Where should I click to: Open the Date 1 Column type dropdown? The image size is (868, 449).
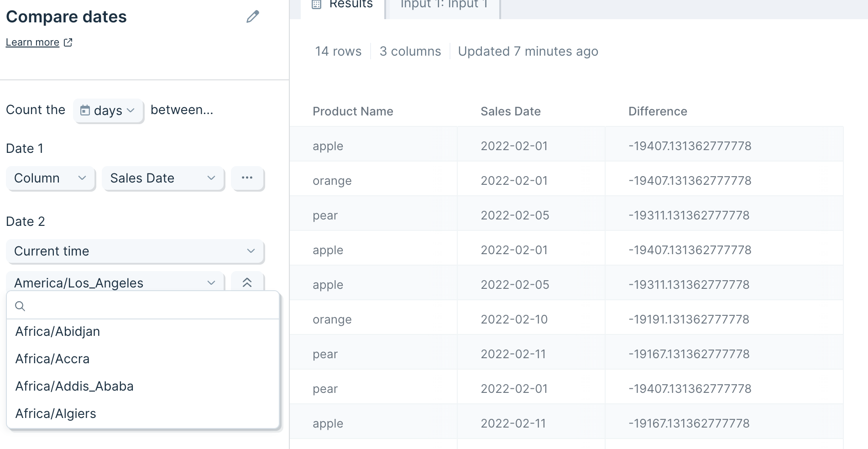[x=50, y=178]
